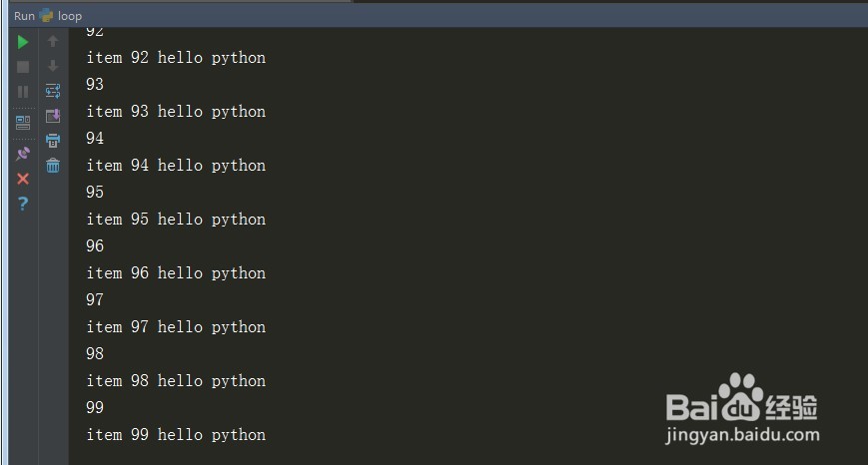Viewport: 868px width, 465px height.
Task: Click the Run tool window label
Action: [24, 16]
